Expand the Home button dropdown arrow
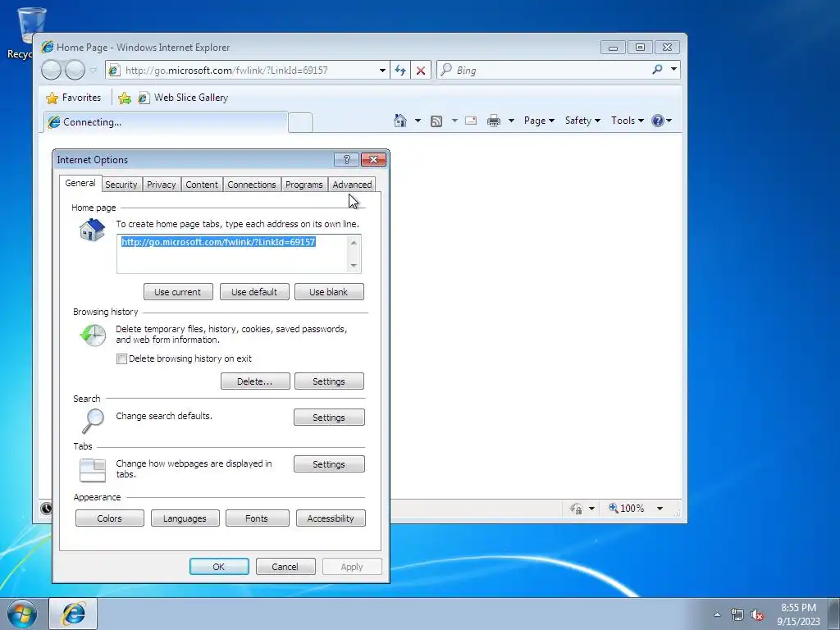This screenshot has width=840, height=630. (x=418, y=121)
